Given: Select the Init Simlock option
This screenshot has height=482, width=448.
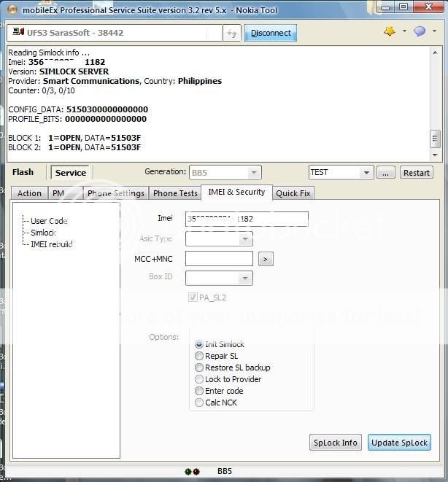Looking at the screenshot, I should point(220,344).
